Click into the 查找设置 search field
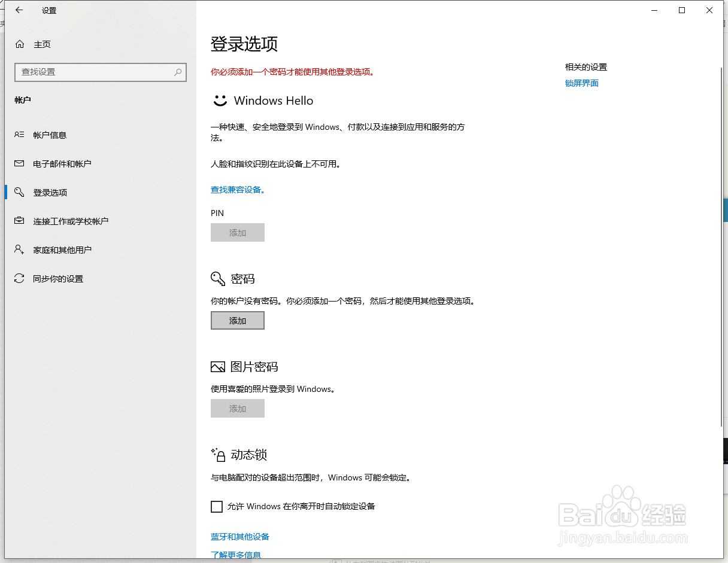The width and height of the screenshot is (728, 563). 101,72
